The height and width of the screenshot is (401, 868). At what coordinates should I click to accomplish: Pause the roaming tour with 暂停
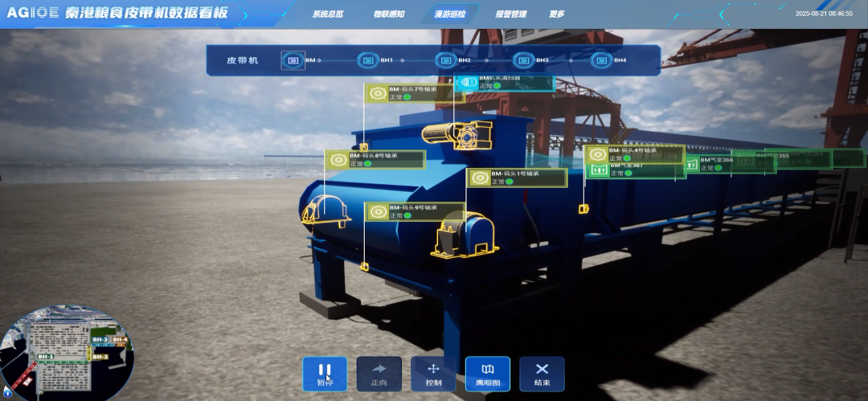click(x=325, y=374)
